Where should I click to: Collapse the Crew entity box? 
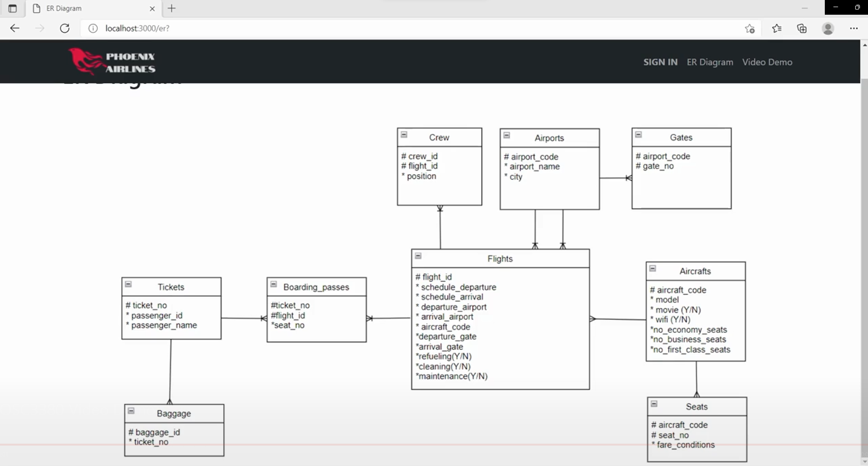click(x=404, y=134)
